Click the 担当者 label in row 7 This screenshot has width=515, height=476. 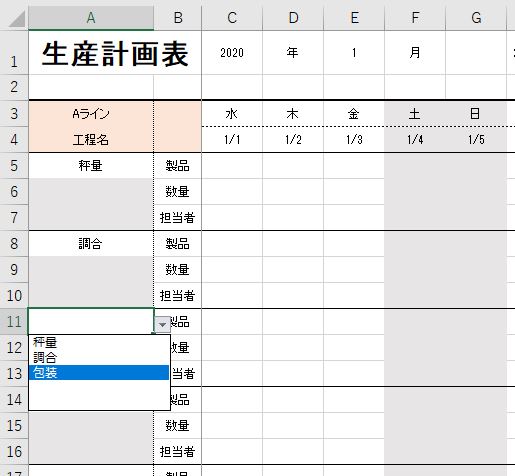click(178, 218)
